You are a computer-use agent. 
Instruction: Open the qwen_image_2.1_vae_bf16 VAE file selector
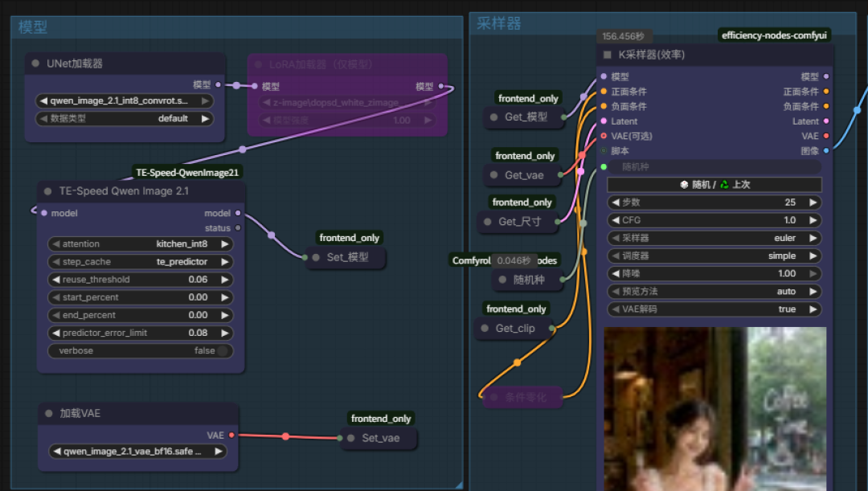click(x=138, y=452)
